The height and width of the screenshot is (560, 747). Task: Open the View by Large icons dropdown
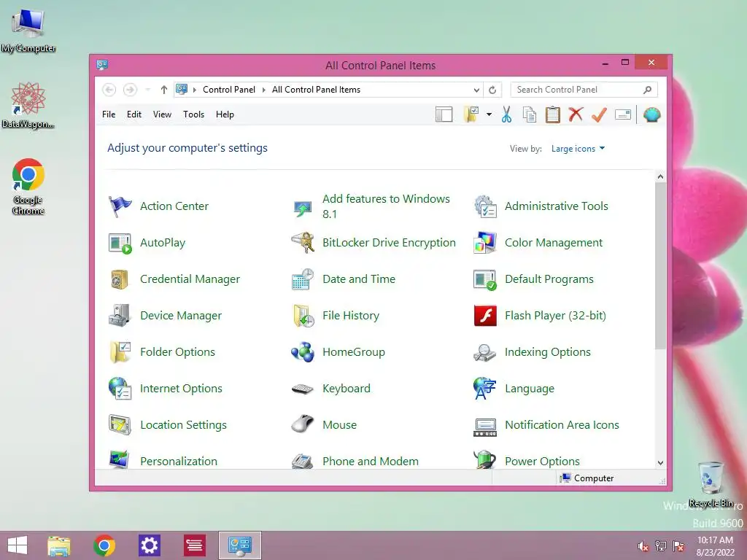578,149
